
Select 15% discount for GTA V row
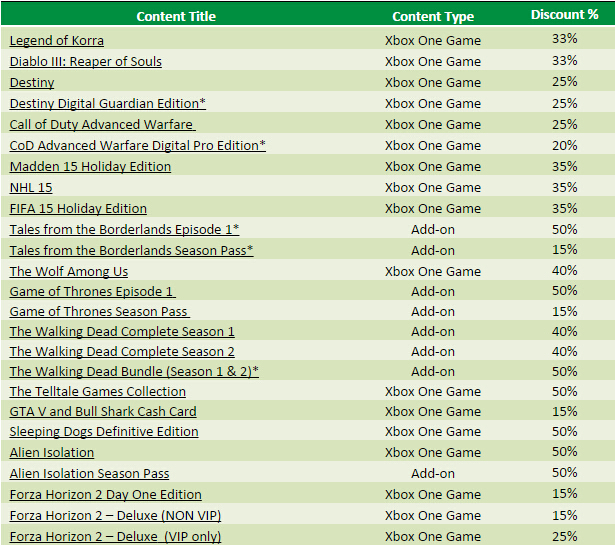click(564, 412)
